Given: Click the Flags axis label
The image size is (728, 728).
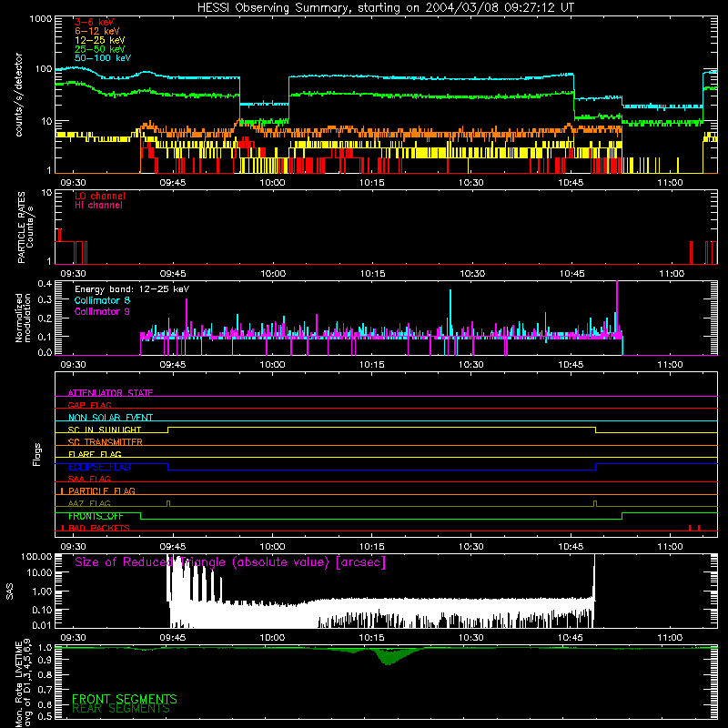Looking at the screenshot, I should 36,454.
